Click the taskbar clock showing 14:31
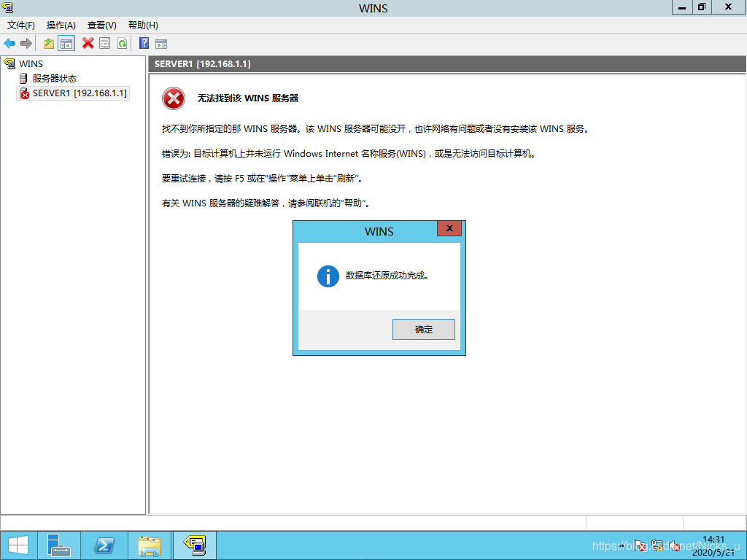This screenshot has height=560, width=747. (713, 545)
